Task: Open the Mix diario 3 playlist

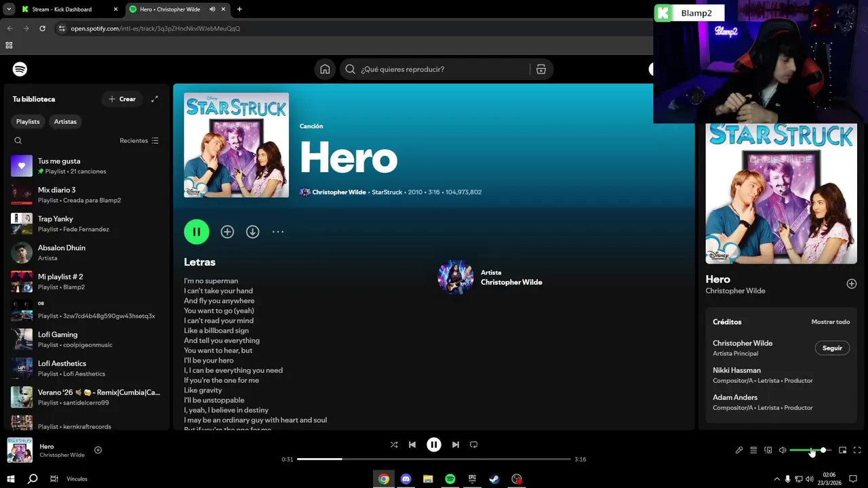Action: (85, 195)
